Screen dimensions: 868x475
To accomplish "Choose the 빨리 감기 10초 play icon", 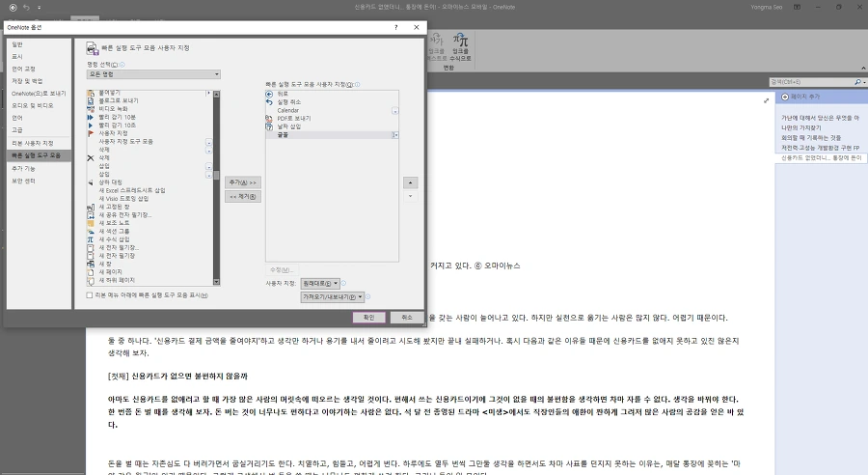I will pos(91,126).
